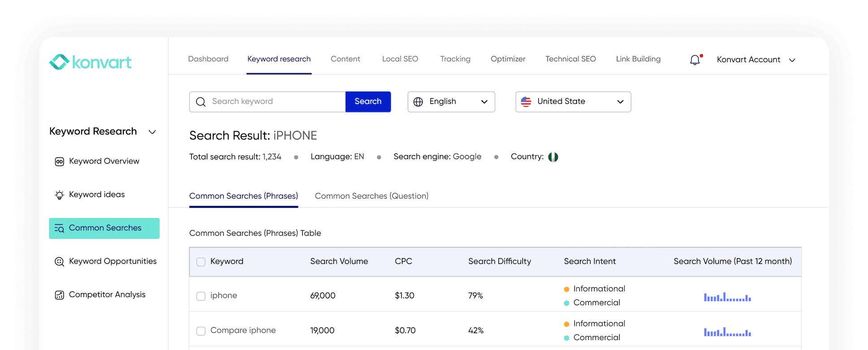The height and width of the screenshot is (350, 868).
Task: Click the globe icon beside English
Action: [x=418, y=102]
